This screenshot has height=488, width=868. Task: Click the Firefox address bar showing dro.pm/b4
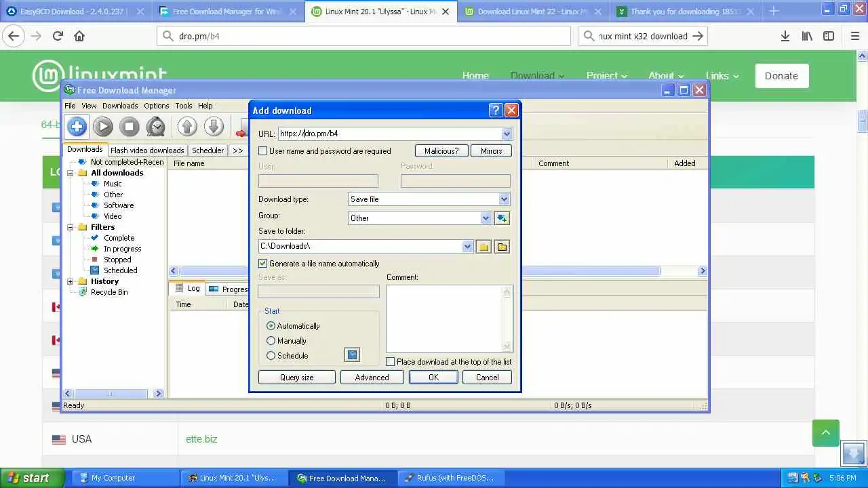(x=363, y=37)
